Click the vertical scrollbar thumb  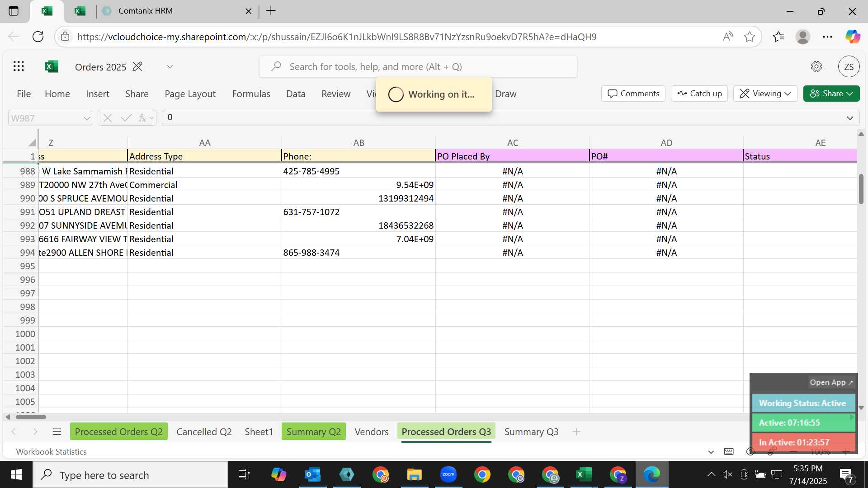(861, 188)
